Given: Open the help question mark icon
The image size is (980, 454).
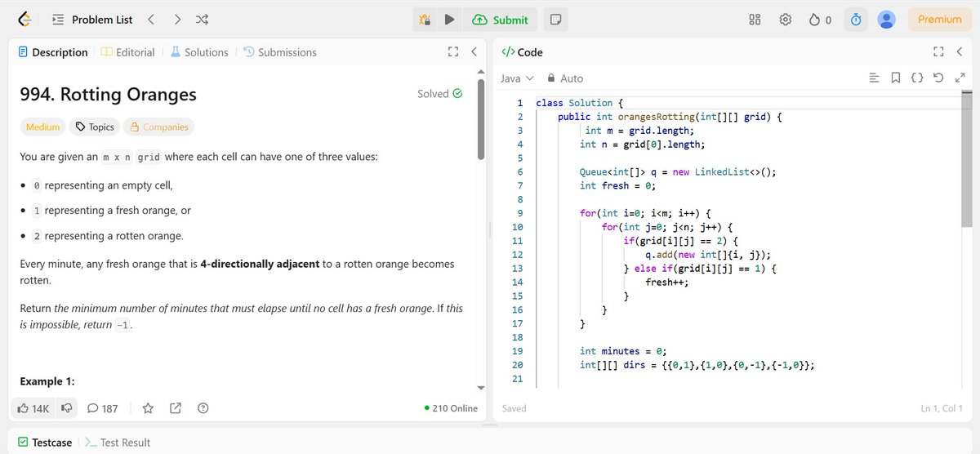Looking at the screenshot, I should pyautogui.click(x=203, y=408).
